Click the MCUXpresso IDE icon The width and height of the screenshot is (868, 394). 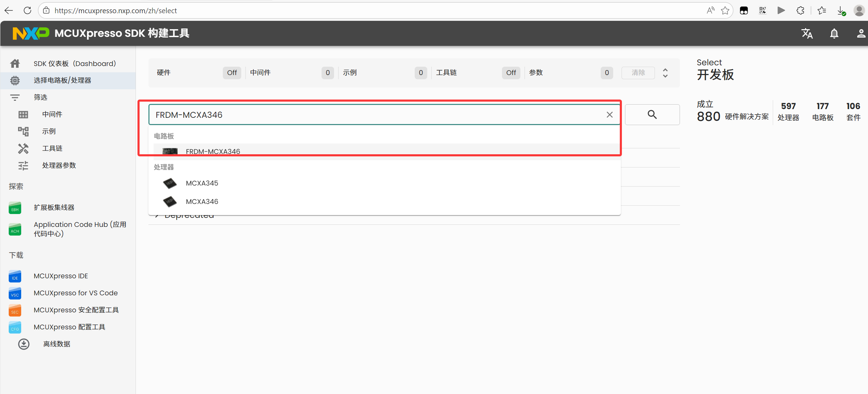15,276
